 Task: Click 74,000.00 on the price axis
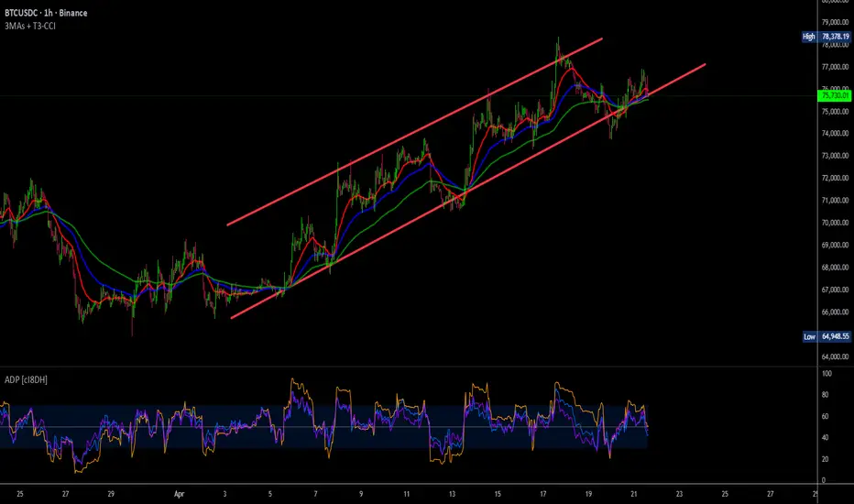835,134
